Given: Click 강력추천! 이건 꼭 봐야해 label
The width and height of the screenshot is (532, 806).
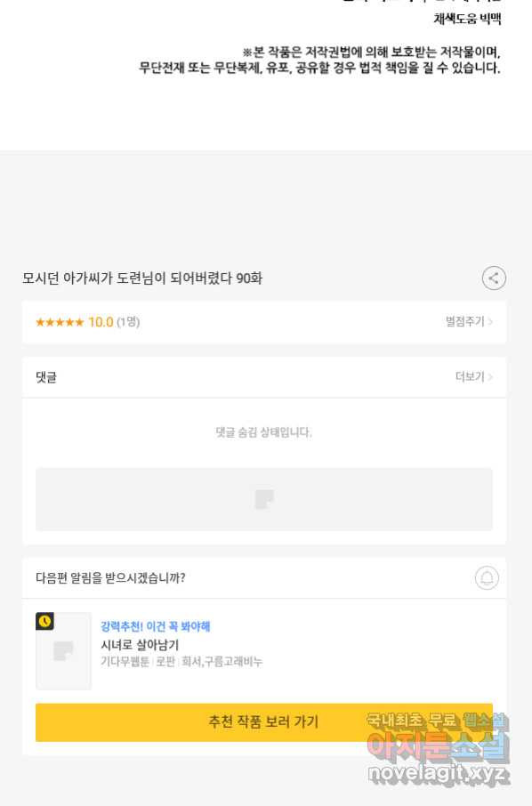Looking at the screenshot, I should click(x=155, y=626).
